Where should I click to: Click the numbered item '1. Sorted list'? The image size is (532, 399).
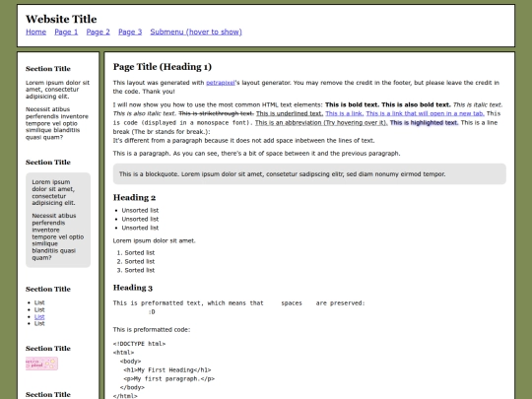pos(136,253)
